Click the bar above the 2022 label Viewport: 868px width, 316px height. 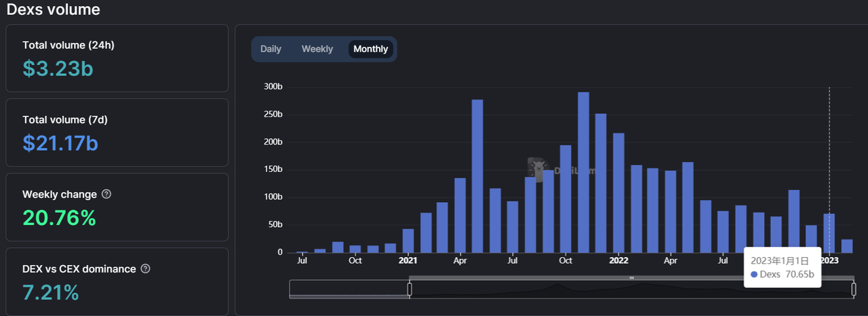click(x=618, y=193)
